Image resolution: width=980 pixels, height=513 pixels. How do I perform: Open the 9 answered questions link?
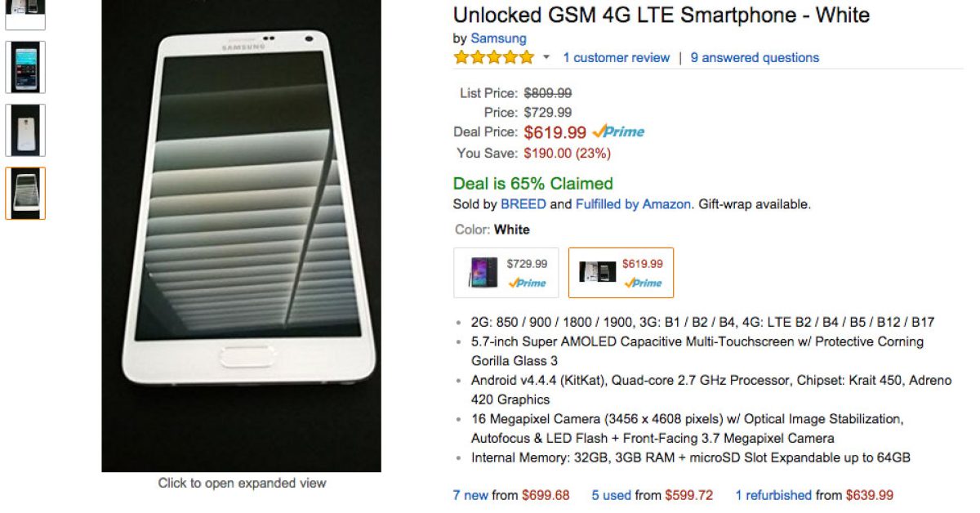pos(755,58)
